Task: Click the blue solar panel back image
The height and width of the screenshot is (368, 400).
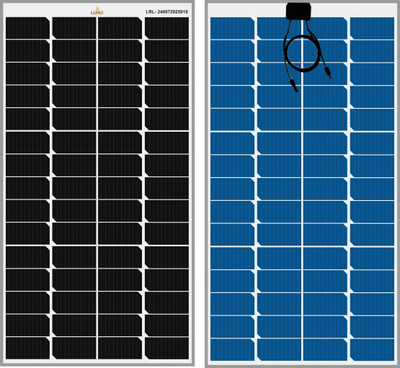Action: 302,184
